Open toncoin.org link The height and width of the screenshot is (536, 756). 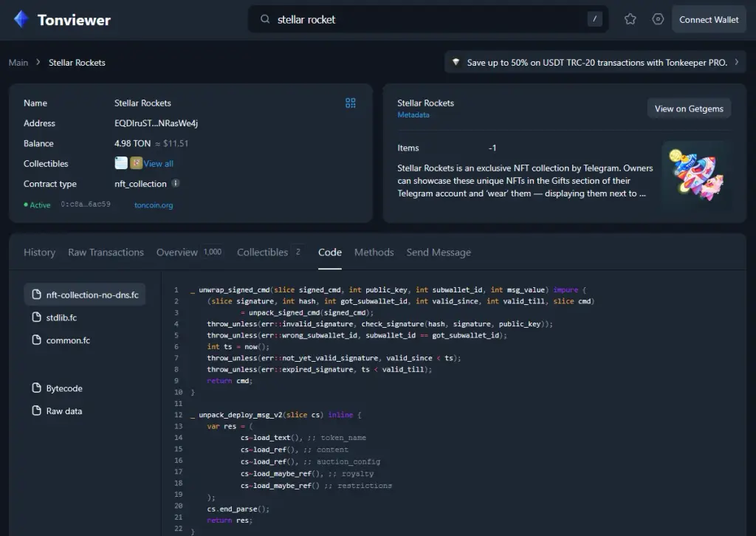coord(154,205)
